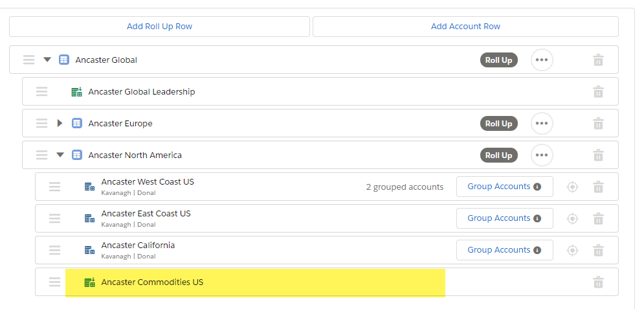Select the Ancaster Commodities US row

click(326, 282)
